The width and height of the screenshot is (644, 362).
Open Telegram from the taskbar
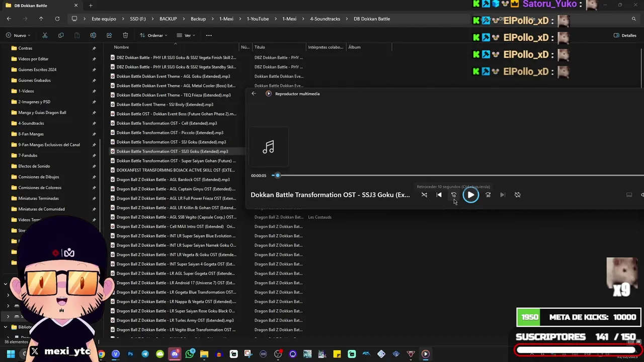(145, 354)
